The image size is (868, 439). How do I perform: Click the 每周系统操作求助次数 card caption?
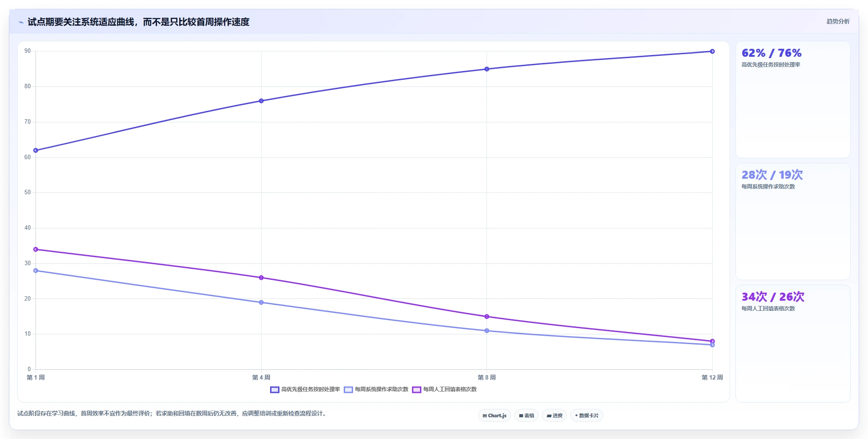[768, 187]
